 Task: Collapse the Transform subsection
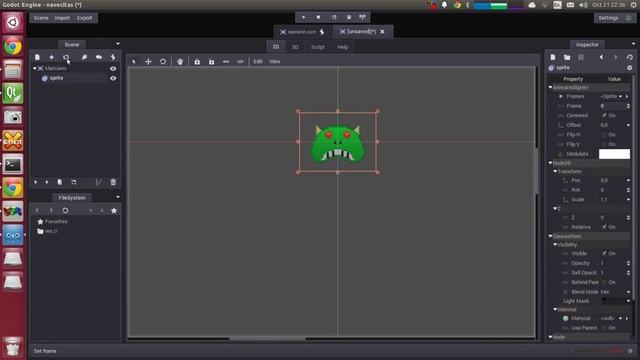pos(555,171)
